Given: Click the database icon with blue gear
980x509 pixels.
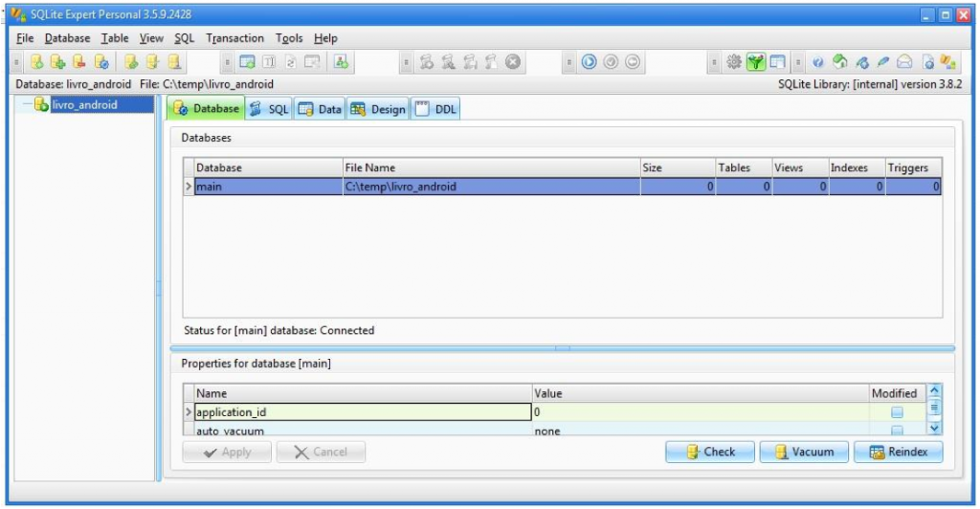Looking at the screenshot, I should click(x=100, y=62).
